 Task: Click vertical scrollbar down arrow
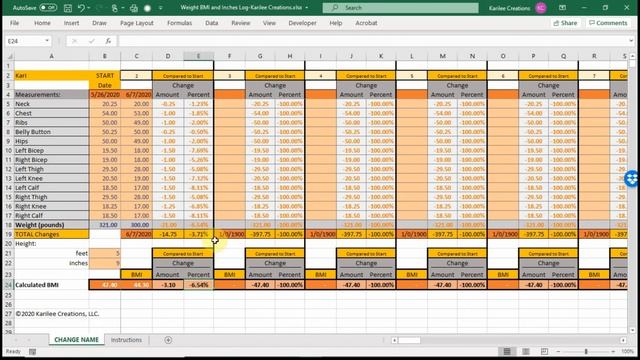[632, 330]
